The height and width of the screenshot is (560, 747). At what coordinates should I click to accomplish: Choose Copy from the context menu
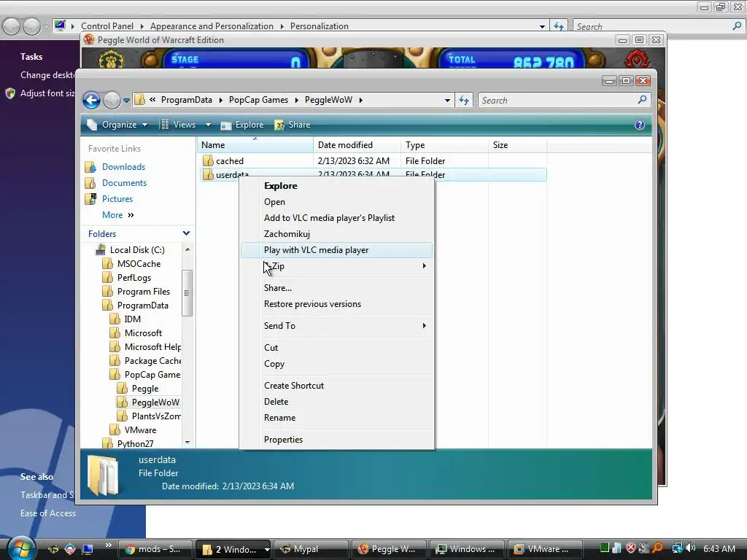[x=336, y=364]
